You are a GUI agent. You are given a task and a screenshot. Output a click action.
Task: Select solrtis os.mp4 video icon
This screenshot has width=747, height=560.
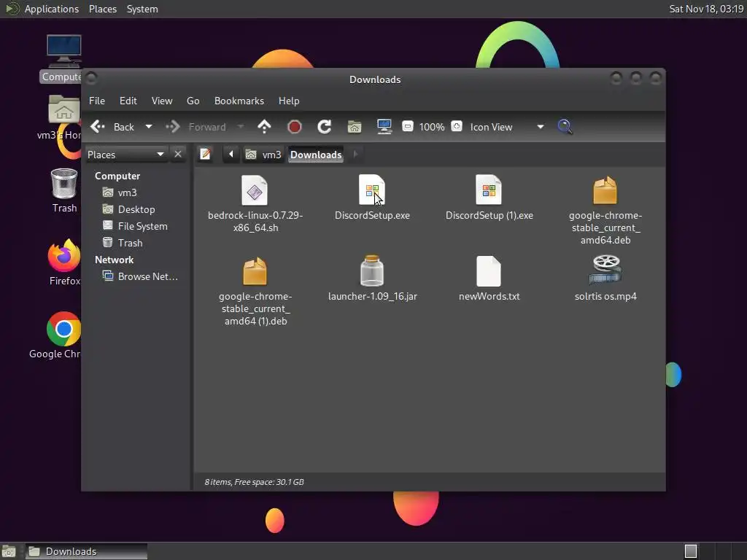tap(605, 271)
